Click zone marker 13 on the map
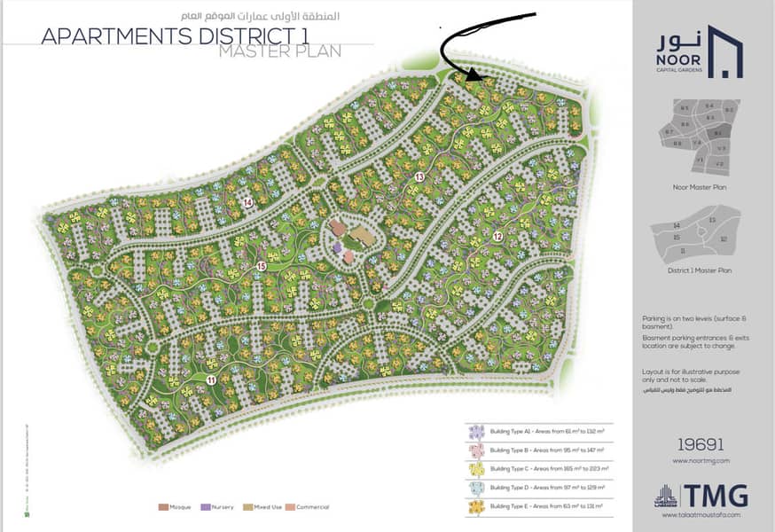 coord(419,177)
